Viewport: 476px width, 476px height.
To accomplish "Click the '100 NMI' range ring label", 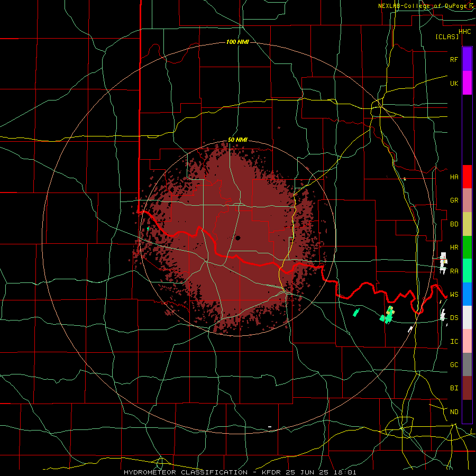I will click(237, 42).
